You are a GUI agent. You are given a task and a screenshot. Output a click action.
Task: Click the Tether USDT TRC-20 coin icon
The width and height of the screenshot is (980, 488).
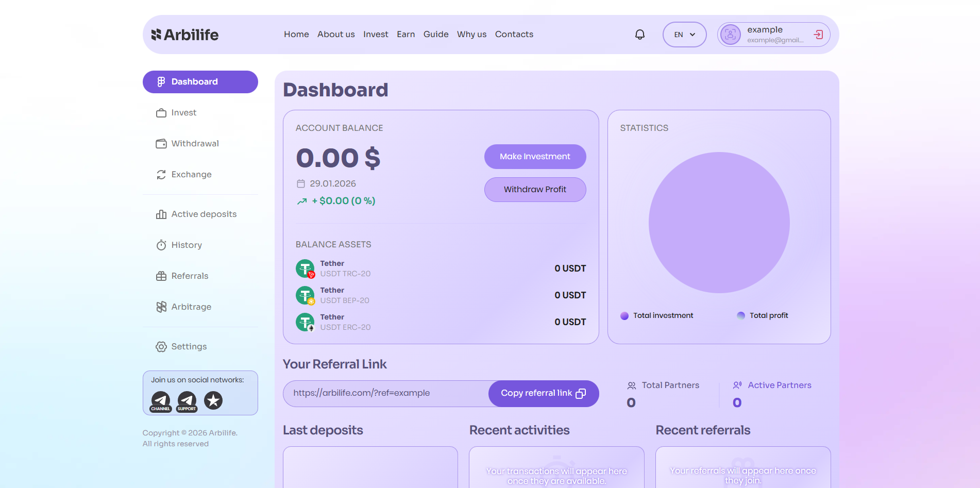click(305, 268)
